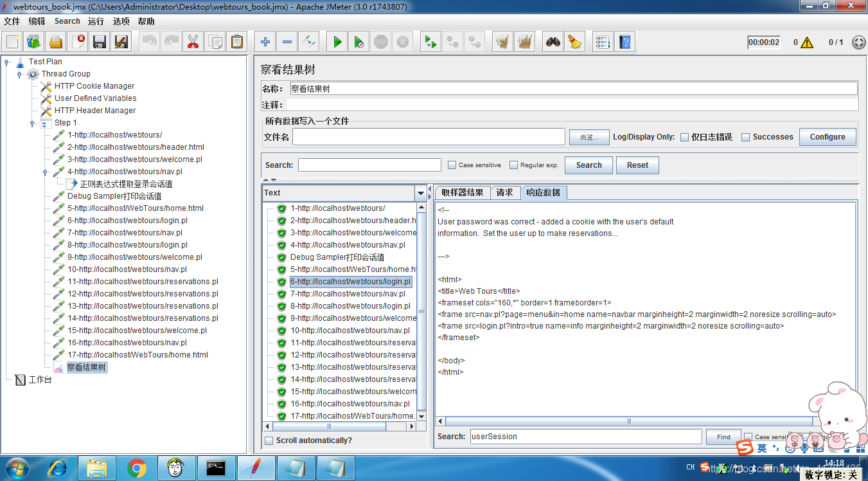868x481 pixels.
Task: Click the Search button beside Reset
Action: pos(589,165)
